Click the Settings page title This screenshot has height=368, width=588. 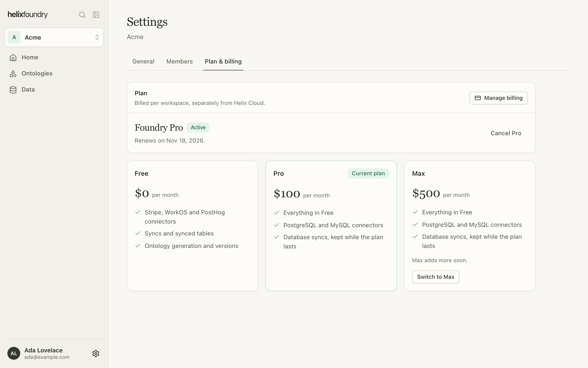(147, 22)
